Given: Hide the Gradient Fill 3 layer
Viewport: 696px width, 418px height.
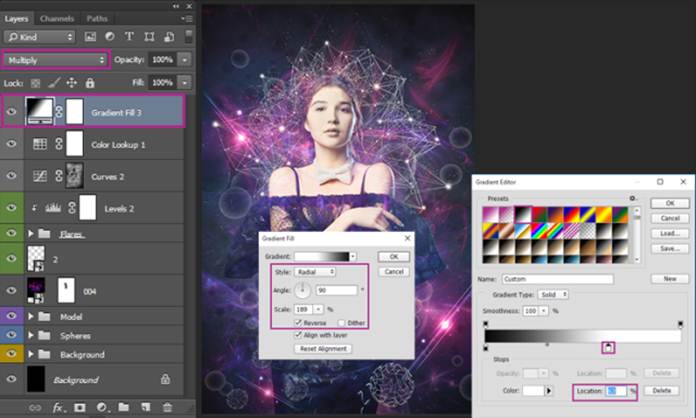Looking at the screenshot, I should tap(13, 112).
